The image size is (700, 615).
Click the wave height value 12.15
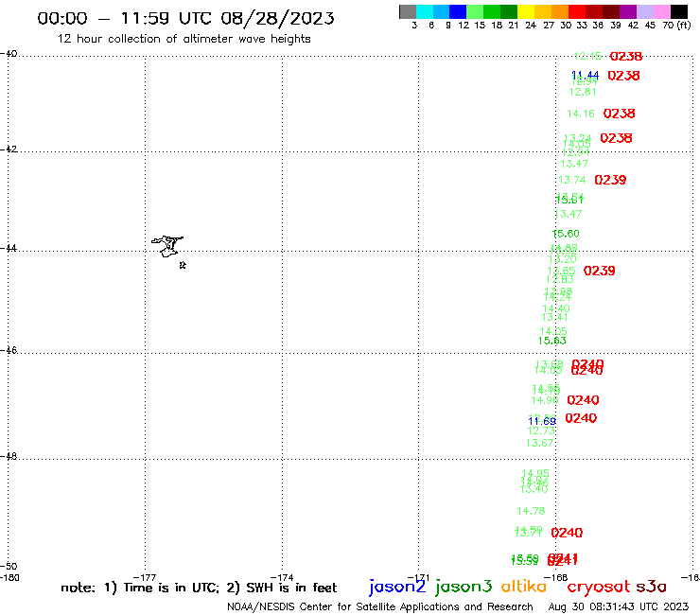587,56
